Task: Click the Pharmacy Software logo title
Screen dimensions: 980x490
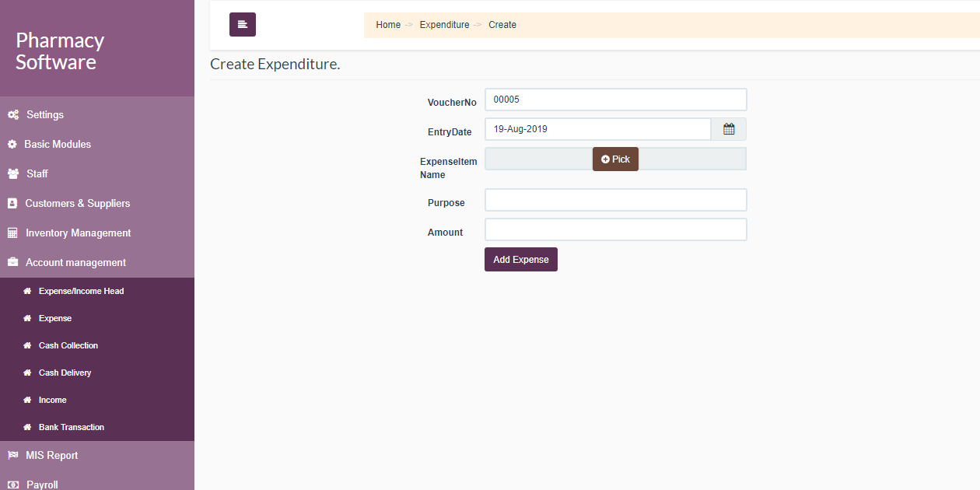Action: tap(60, 51)
